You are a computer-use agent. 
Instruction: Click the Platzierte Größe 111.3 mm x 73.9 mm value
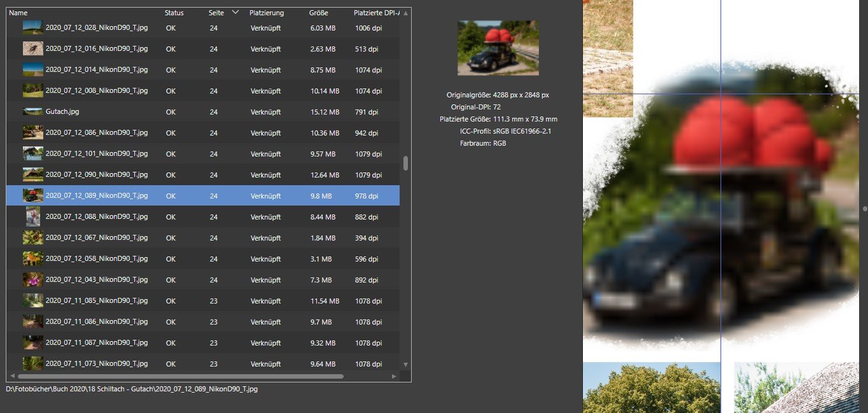[525, 119]
